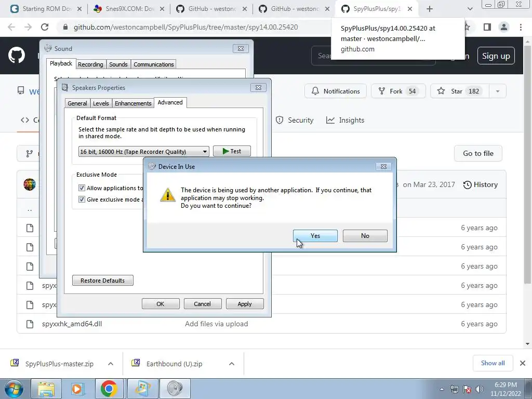This screenshot has width=532, height=399.
Task: Select Playback tab in Sound window
Action: [61, 63]
